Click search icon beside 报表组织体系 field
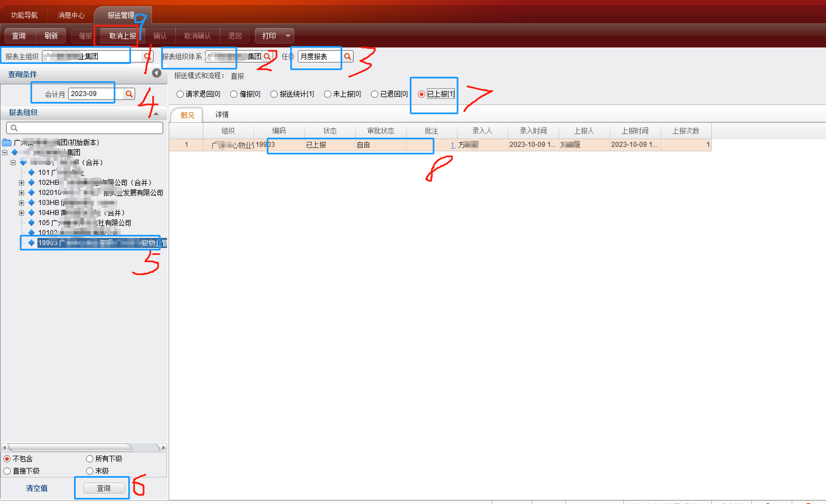Screen dimensions: 826x504 [267, 56]
